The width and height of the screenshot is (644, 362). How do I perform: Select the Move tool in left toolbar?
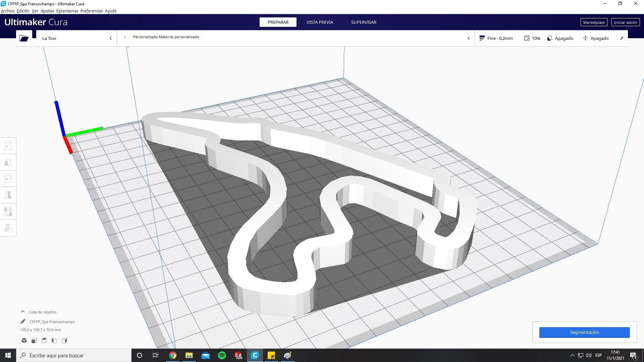[8, 146]
